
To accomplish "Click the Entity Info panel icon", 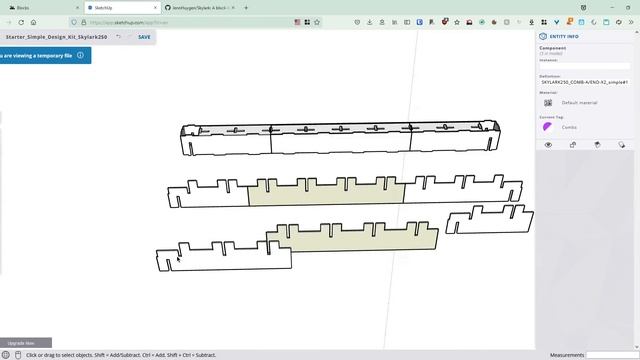I will [543, 36].
